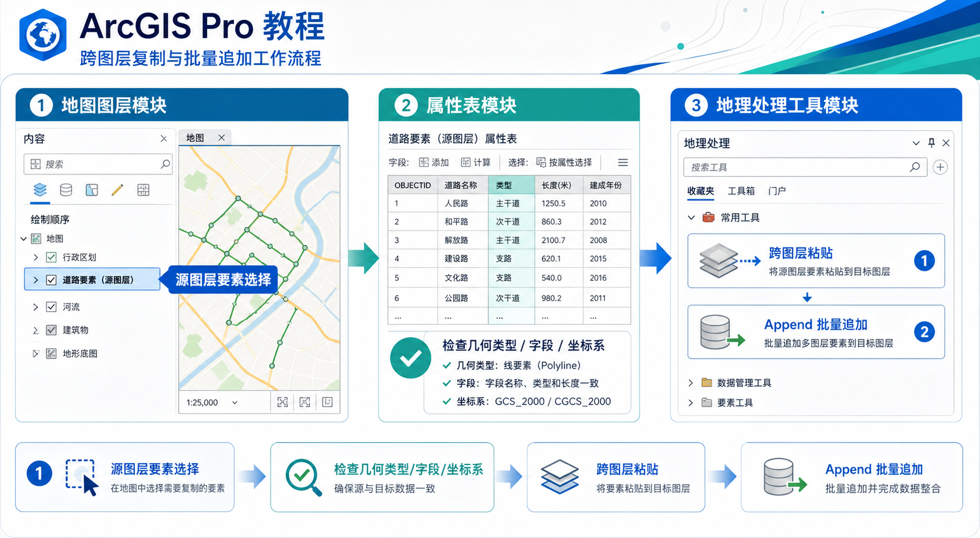Viewport: 980px width, 538px height.
Task: Expand the 行政区划 layer
Action: tap(36, 257)
